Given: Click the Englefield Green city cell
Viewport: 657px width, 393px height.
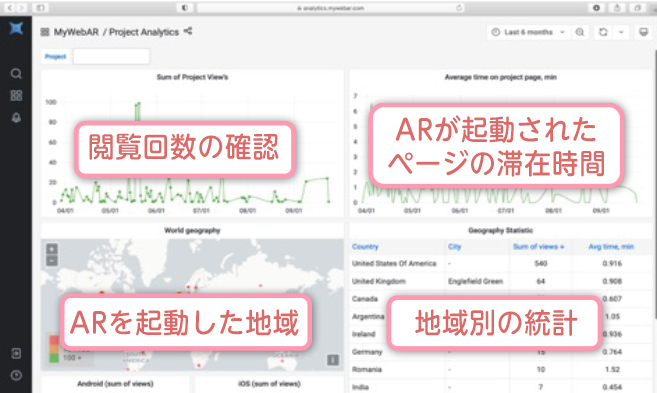Looking at the screenshot, I should pos(475,281).
